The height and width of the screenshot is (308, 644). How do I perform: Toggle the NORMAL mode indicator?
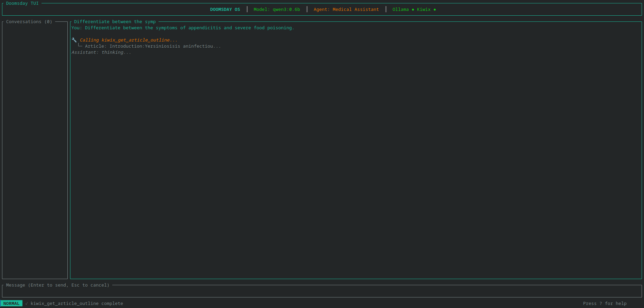pos(11,303)
